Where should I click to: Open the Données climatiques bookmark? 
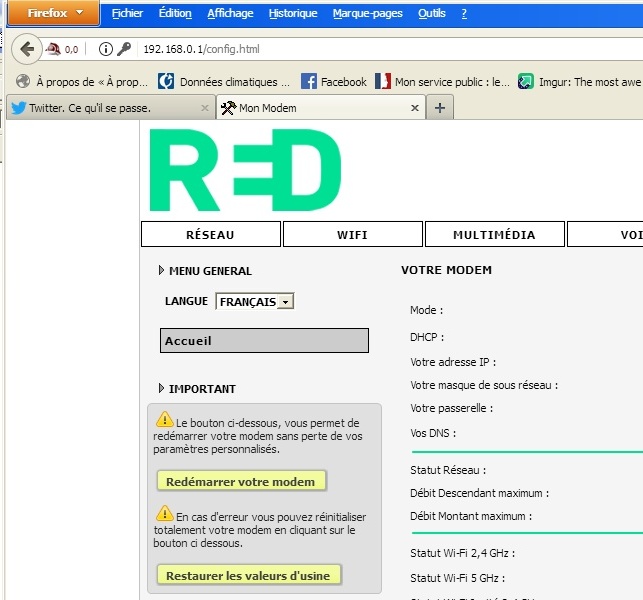click(224, 82)
